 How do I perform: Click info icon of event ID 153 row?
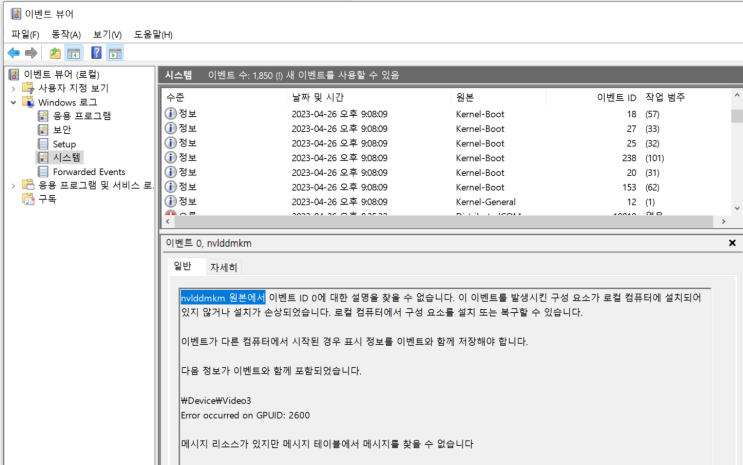coord(170,187)
